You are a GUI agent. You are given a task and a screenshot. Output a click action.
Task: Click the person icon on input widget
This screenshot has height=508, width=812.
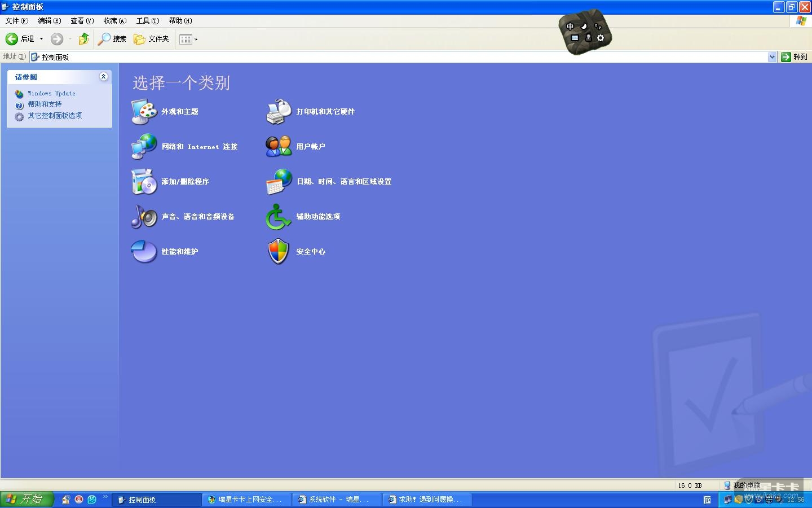click(x=588, y=38)
